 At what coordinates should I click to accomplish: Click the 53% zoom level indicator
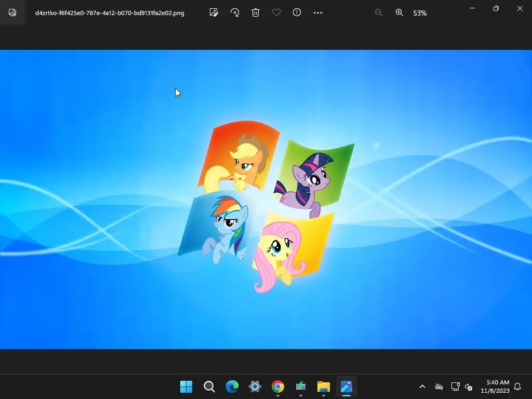point(420,13)
